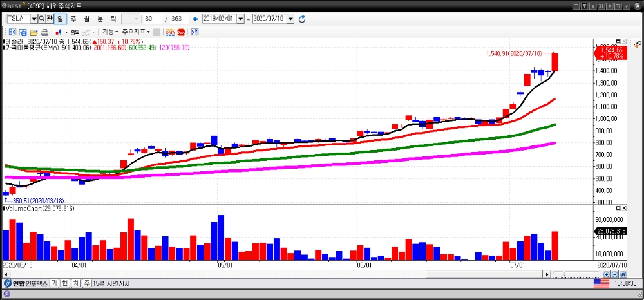Viewport: 644px width, 300px height.
Task: Click the 차 button in status bar
Action: [76, 284]
